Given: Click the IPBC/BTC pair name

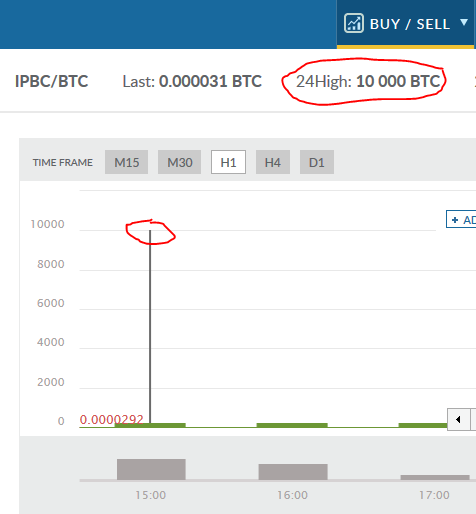Looking at the screenshot, I should pyautogui.click(x=52, y=81).
